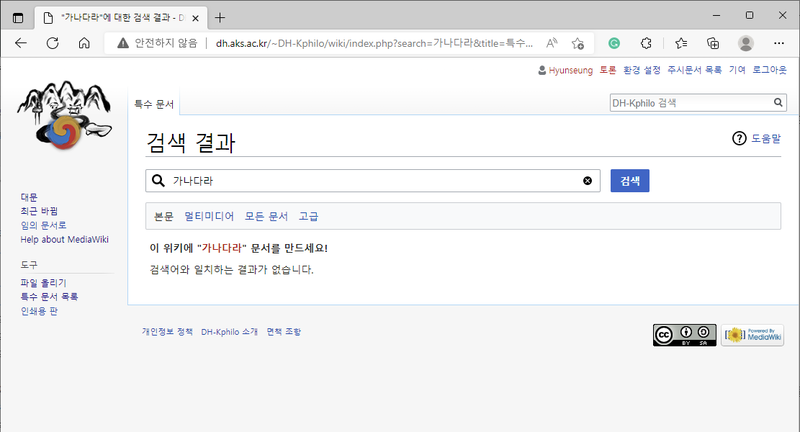Click 로그아웃 to log out
The height and width of the screenshot is (432, 800).
coord(769,70)
